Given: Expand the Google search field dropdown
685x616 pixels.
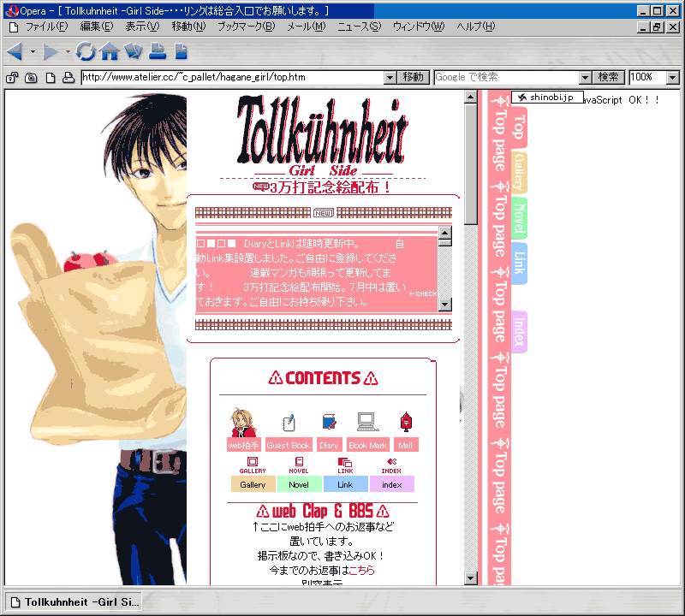Looking at the screenshot, I should point(585,78).
